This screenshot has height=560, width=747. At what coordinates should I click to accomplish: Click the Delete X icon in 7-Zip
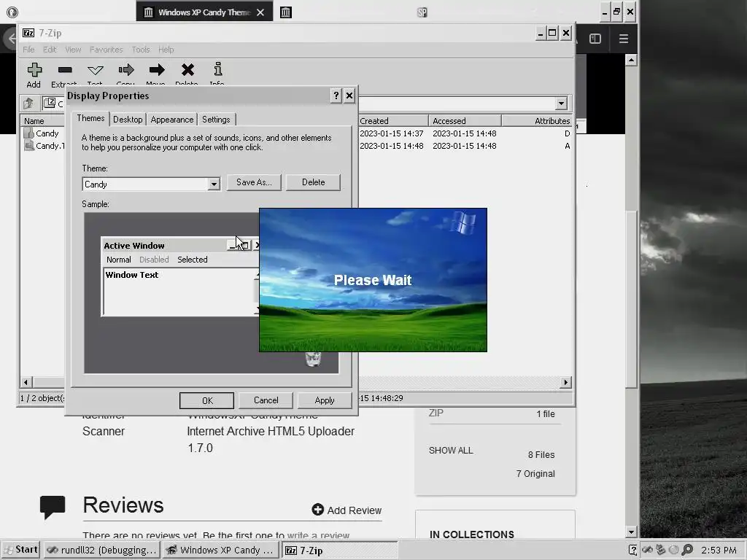coord(187,70)
